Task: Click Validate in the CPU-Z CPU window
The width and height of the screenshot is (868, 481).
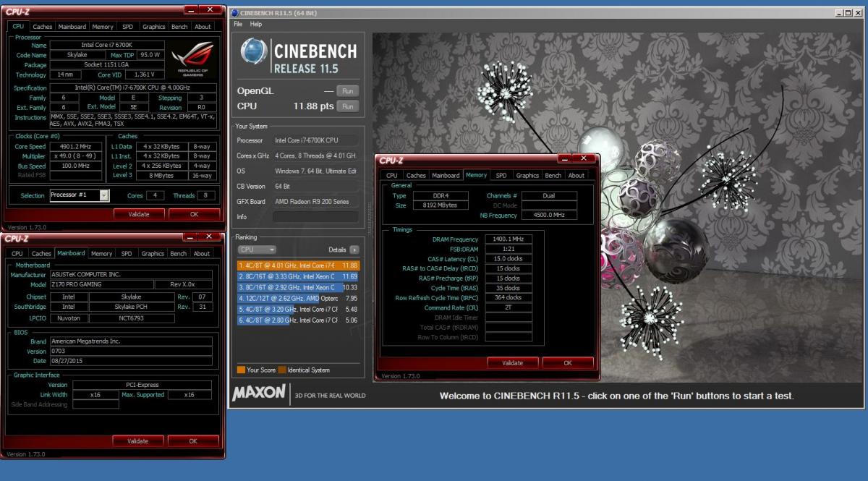Action: tap(138, 214)
